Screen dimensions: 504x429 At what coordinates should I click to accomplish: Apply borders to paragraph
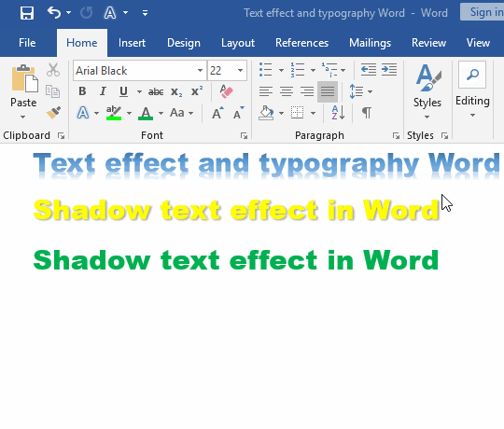pos(298,113)
